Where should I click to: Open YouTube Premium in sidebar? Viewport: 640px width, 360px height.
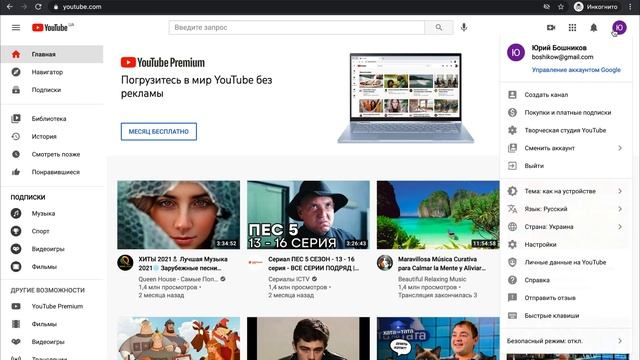tap(52, 306)
